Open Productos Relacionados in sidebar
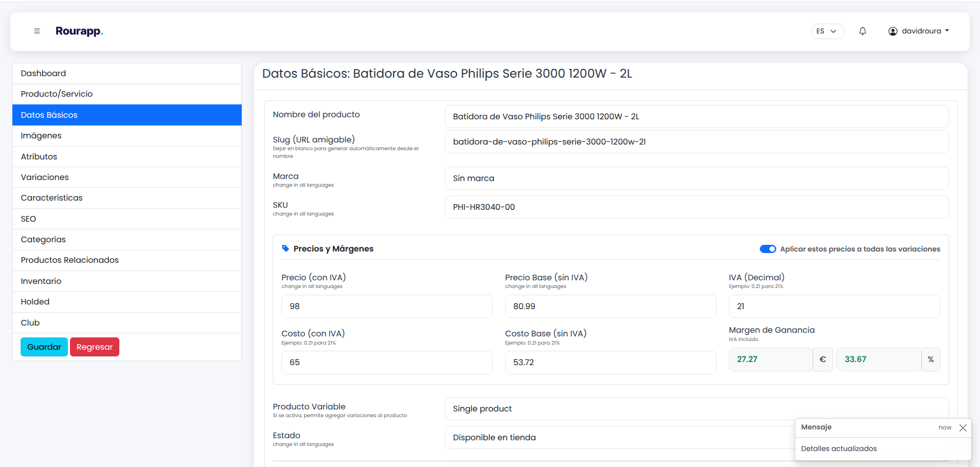This screenshot has height=467, width=980. [x=127, y=260]
